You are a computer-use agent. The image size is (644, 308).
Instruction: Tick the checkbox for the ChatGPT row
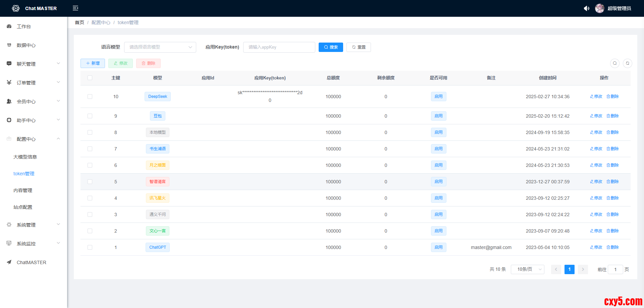(90, 247)
